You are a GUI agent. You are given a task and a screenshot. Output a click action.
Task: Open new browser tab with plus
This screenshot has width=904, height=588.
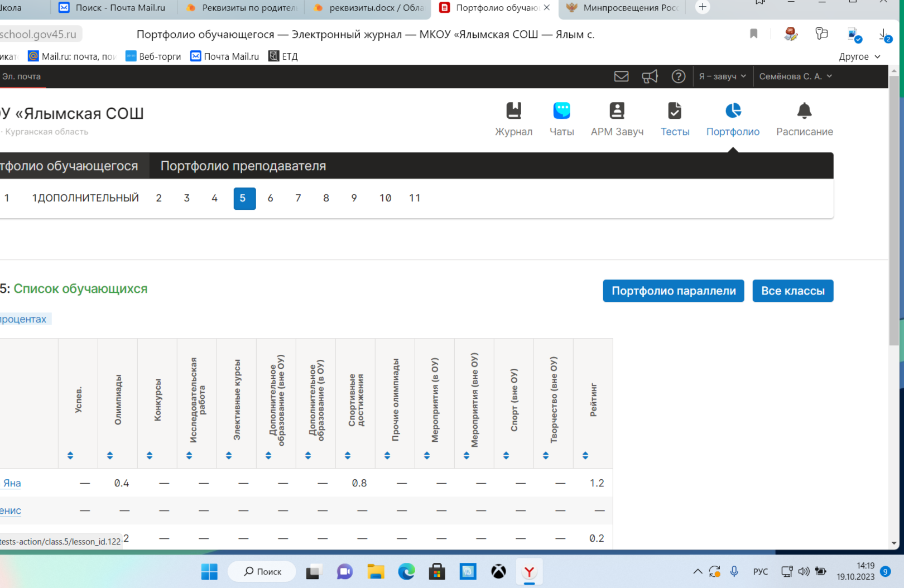click(703, 7)
